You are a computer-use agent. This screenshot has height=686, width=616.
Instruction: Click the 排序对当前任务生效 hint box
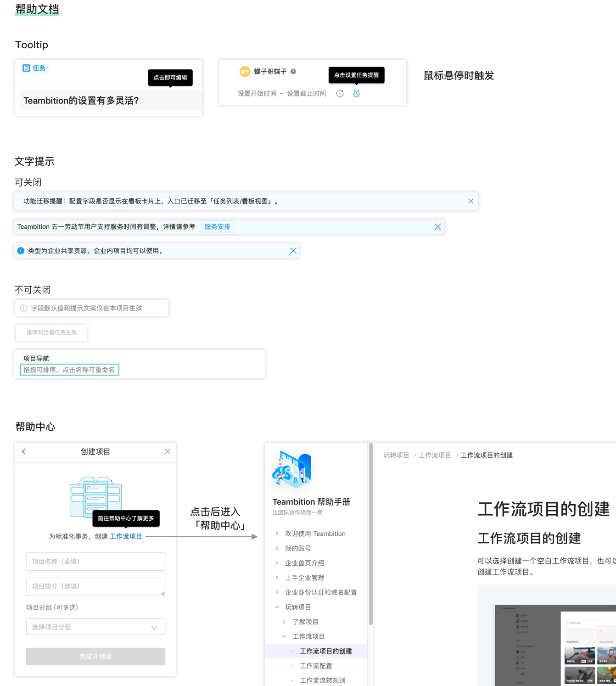(51, 332)
